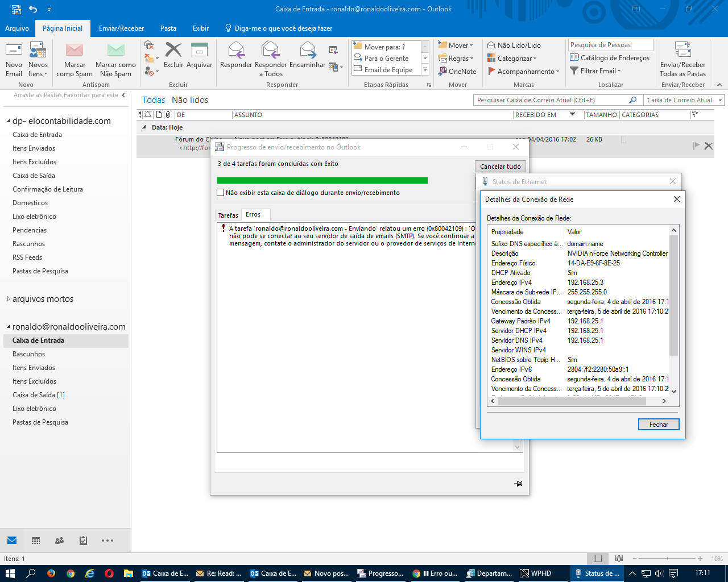This screenshot has width=728, height=582.
Task: Forward the message with Encaminhar
Action: click(308, 56)
